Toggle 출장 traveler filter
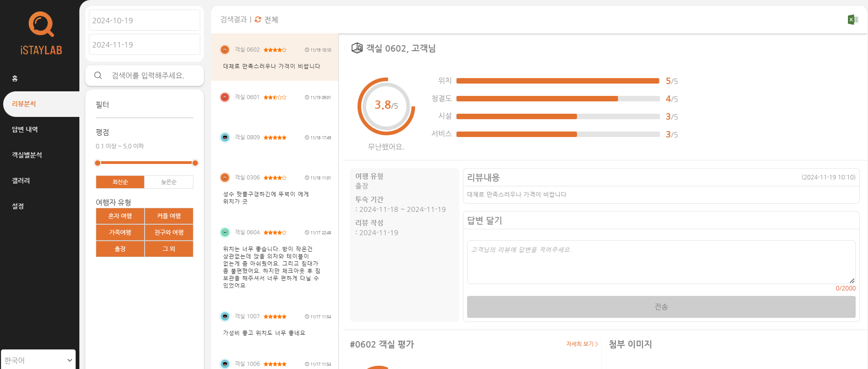This screenshot has width=868, height=369. click(x=120, y=249)
